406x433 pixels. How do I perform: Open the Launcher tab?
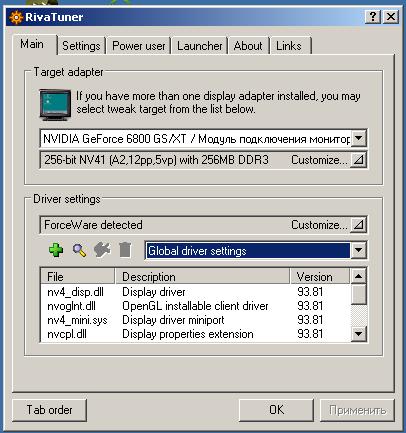199,46
